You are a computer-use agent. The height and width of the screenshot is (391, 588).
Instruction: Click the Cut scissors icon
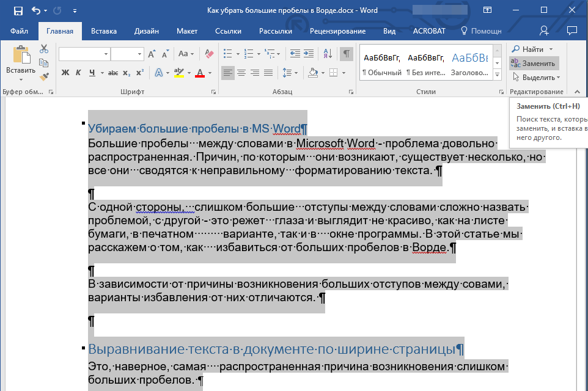click(x=44, y=49)
